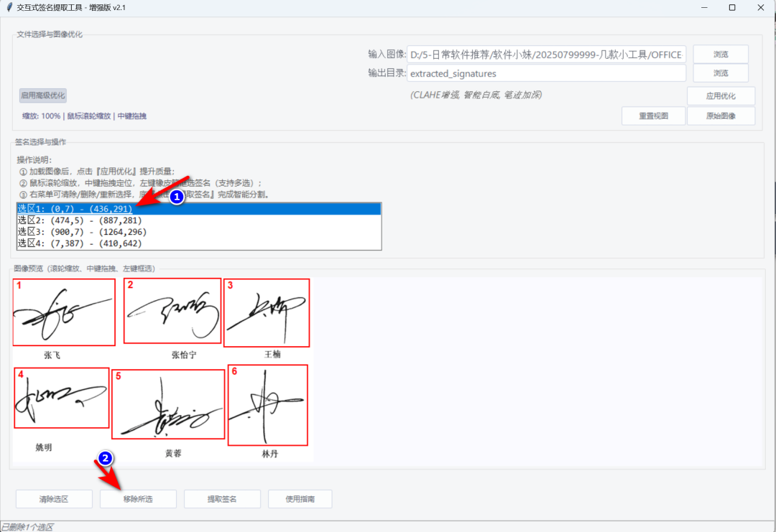Image resolution: width=776 pixels, height=532 pixels.
Task: Clear all selections with 清除选区
Action: coord(54,498)
